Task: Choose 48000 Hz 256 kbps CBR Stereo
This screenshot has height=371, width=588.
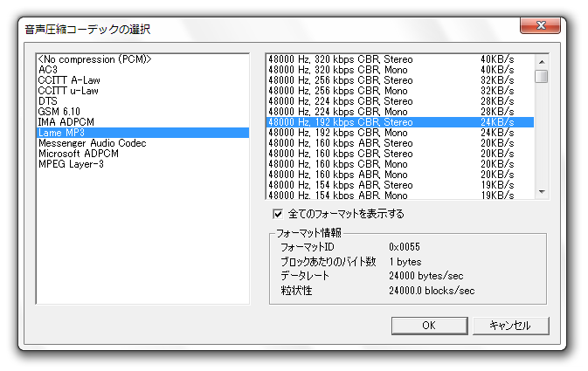Action: [x=400, y=80]
